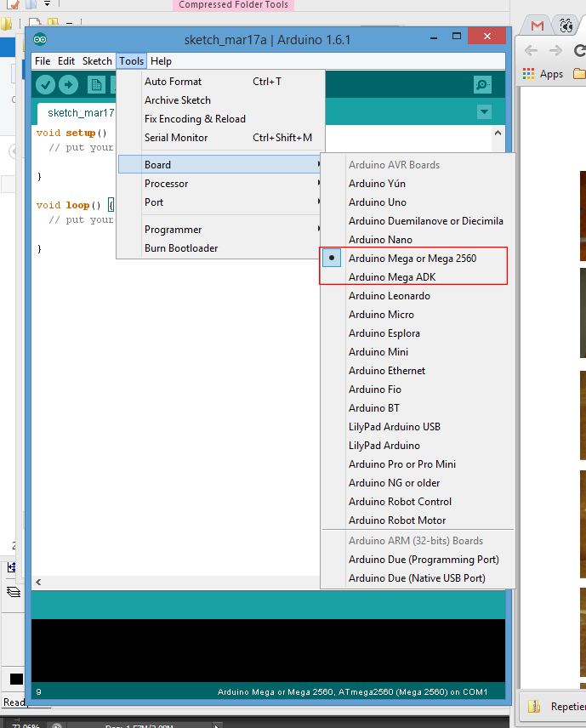Click the Verify sketch checkmark icon

[46, 84]
